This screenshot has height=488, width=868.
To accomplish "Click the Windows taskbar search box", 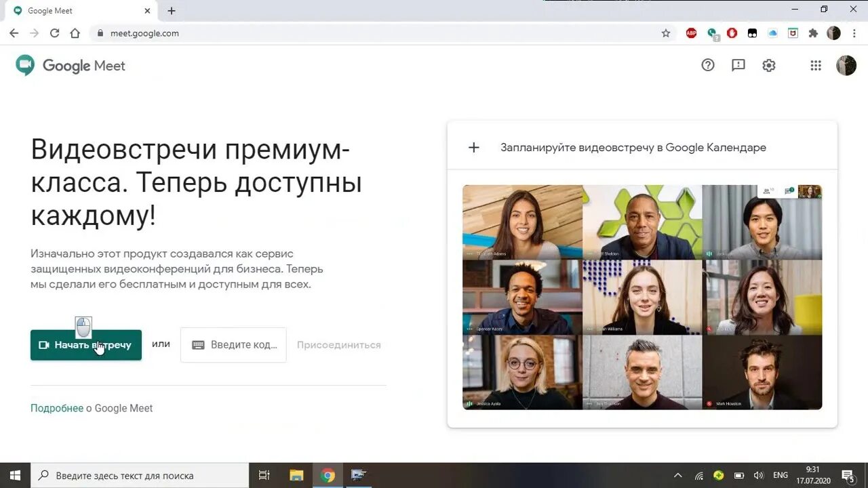I will (140, 475).
